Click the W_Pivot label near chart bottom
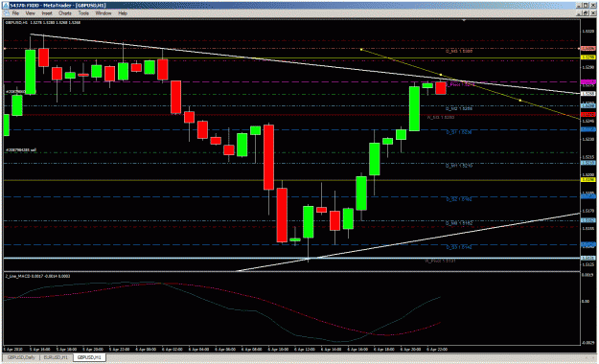This screenshot has height=364, width=599. tap(440, 261)
